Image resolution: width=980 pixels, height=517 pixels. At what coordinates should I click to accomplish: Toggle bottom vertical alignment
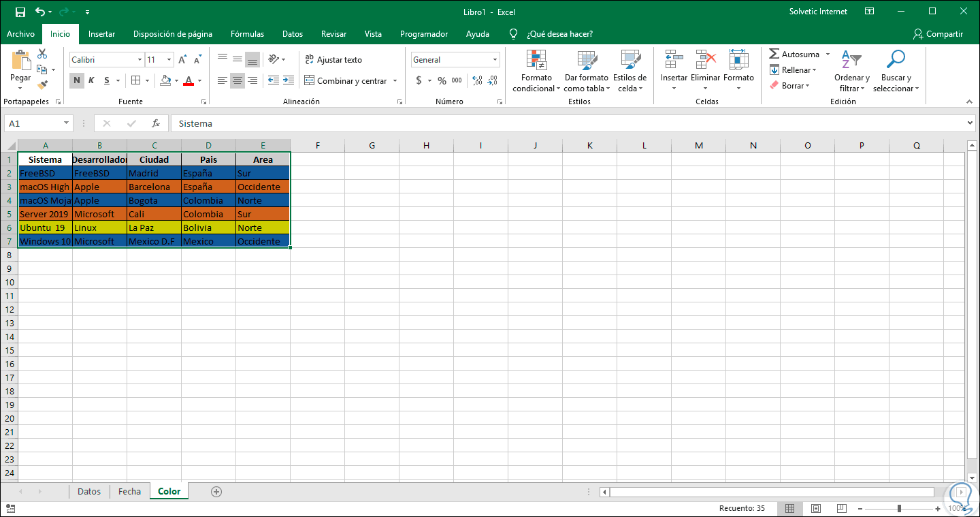252,59
